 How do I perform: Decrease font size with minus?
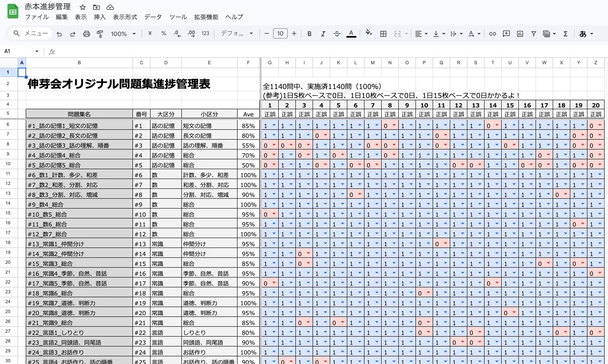coord(267,33)
